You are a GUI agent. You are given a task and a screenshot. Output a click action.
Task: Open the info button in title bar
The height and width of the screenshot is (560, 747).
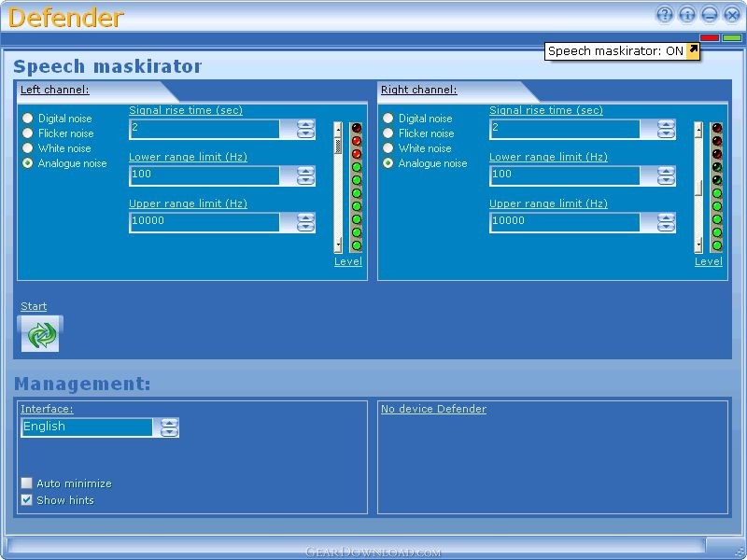(x=687, y=15)
